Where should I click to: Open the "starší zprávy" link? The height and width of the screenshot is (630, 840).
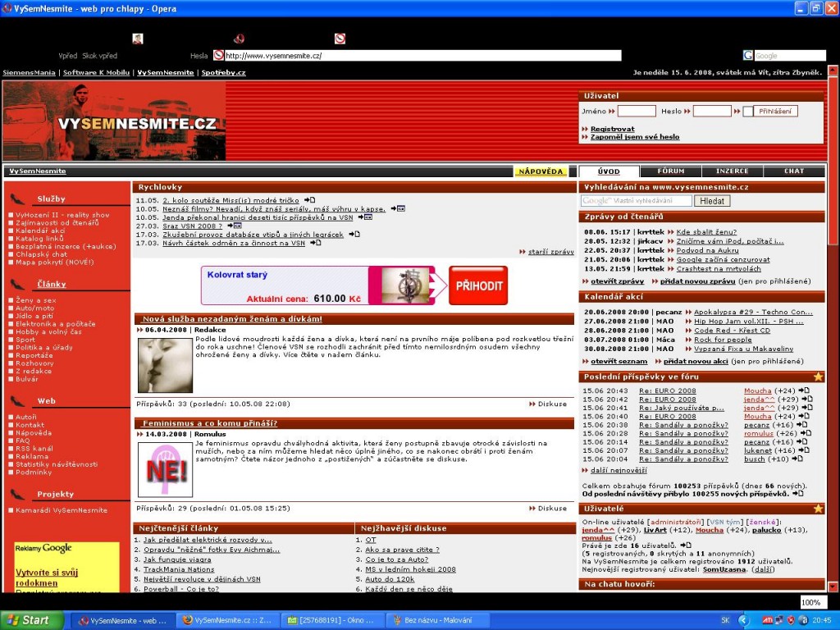point(551,252)
